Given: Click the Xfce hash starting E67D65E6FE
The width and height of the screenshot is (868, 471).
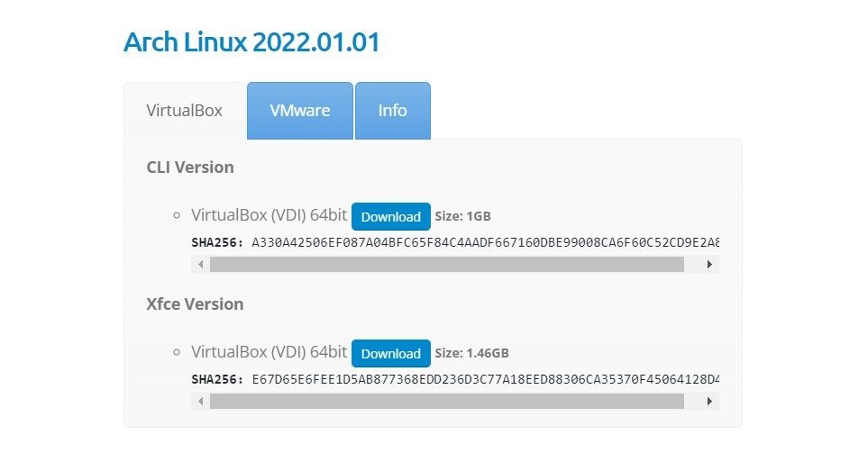Looking at the screenshot, I should 486,379.
